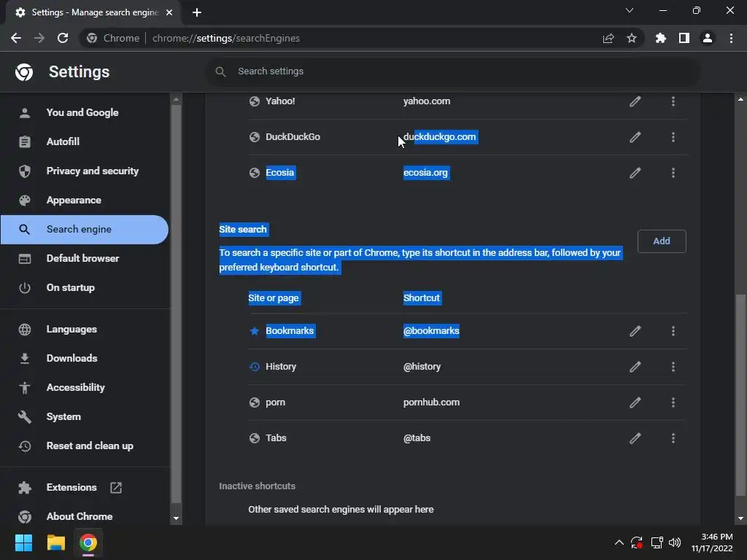Click the Site or page column header
The image size is (747, 560).
274,298
